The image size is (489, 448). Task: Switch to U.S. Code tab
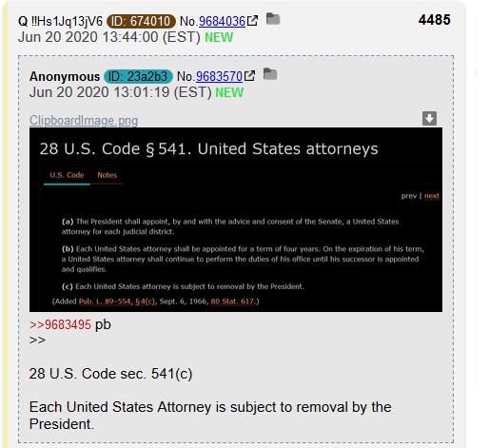(x=67, y=175)
